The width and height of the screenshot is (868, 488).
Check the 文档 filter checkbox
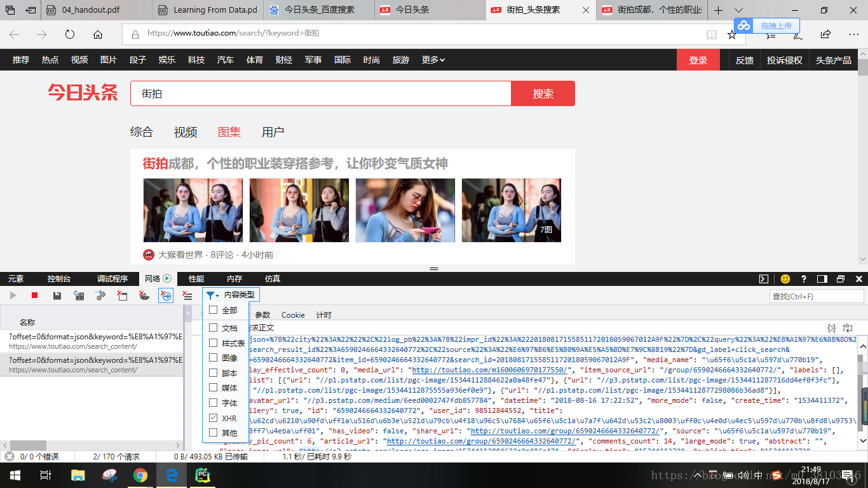[x=214, y=328]
